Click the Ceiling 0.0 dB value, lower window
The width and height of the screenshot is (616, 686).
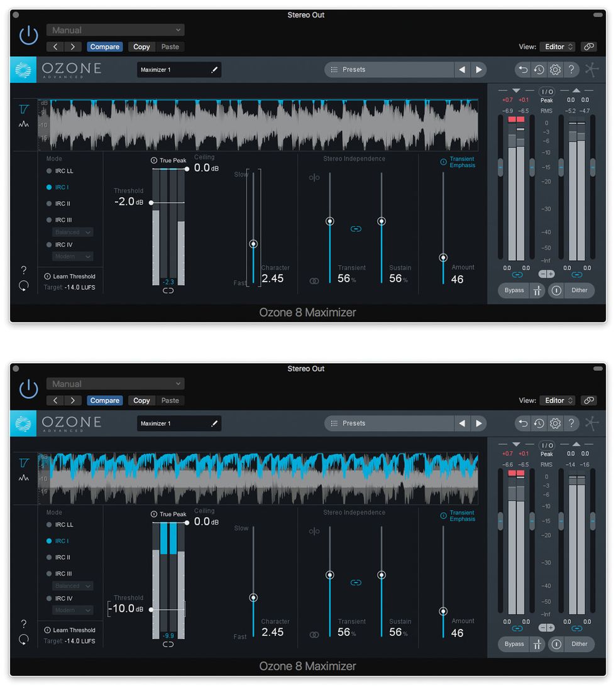[x=206, y=521]
